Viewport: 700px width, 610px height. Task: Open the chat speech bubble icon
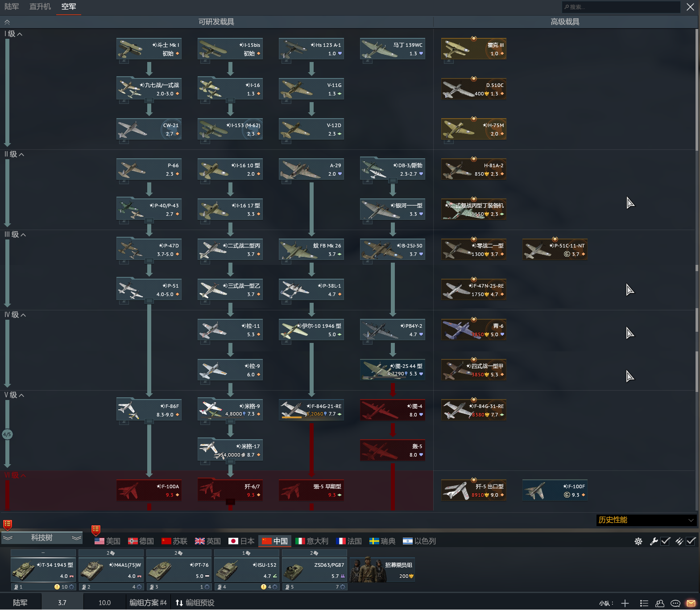(675, 603)
